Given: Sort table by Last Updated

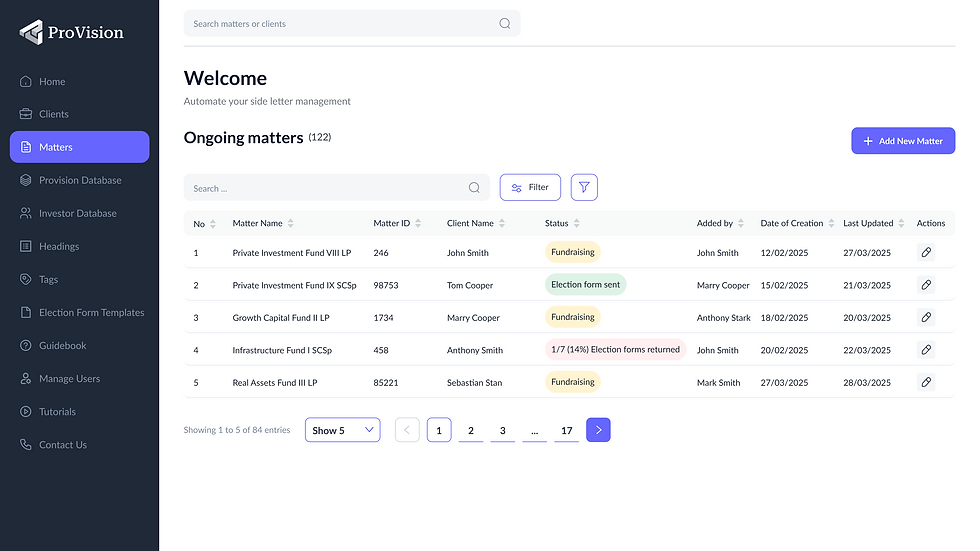Looking at the screenshot, I should point(901,224).
